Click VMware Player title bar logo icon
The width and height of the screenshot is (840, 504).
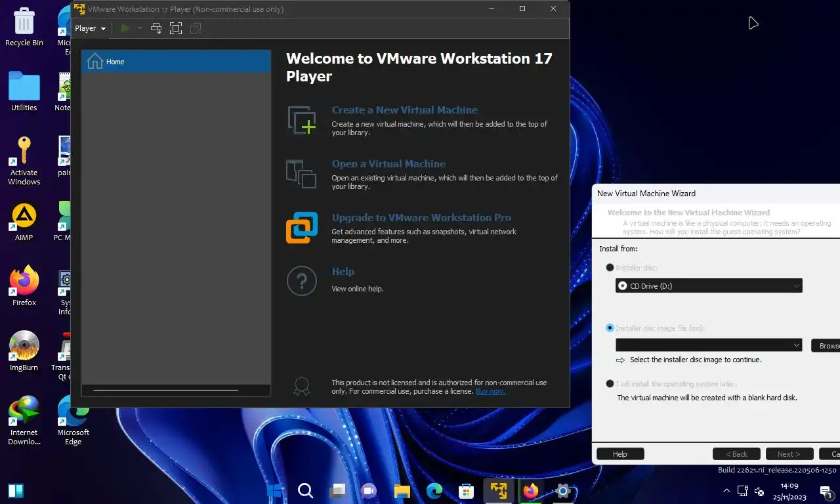pos(79,9)
